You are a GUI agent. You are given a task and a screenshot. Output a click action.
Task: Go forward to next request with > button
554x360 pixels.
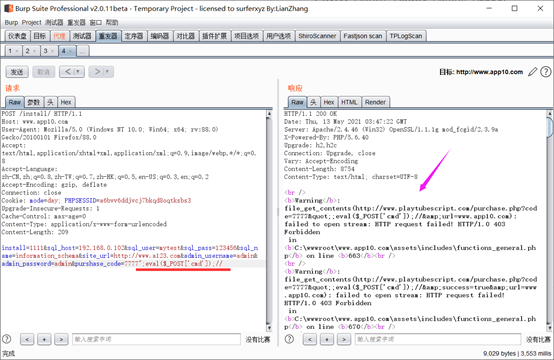point(97,72)
